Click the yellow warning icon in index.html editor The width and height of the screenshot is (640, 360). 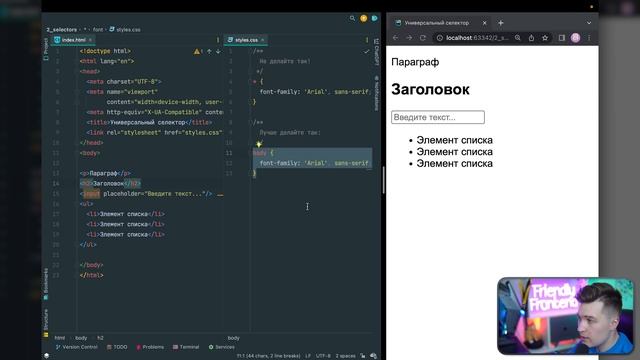pyautogui.click(x=197, y=51)
